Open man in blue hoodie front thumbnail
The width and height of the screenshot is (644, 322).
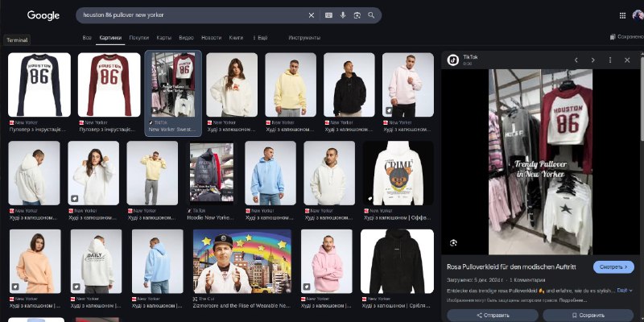(270, 173)
